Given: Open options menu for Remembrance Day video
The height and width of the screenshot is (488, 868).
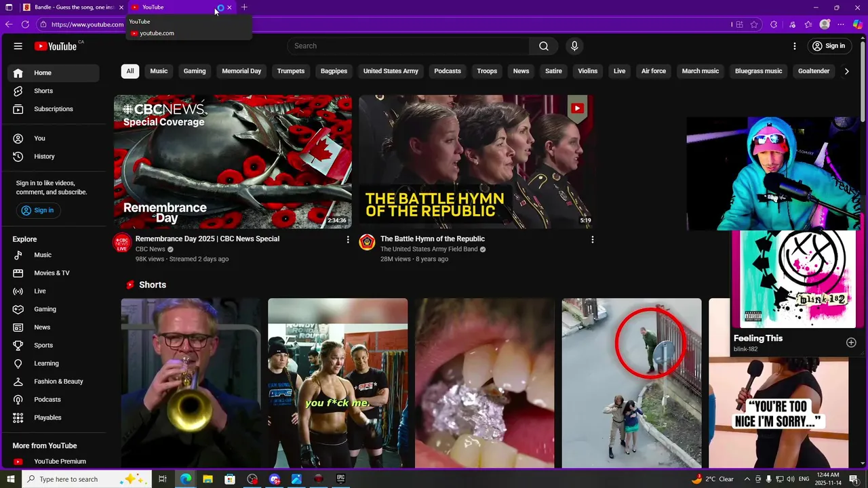Looking at the screenshot, I should click(x=348, y=239).
